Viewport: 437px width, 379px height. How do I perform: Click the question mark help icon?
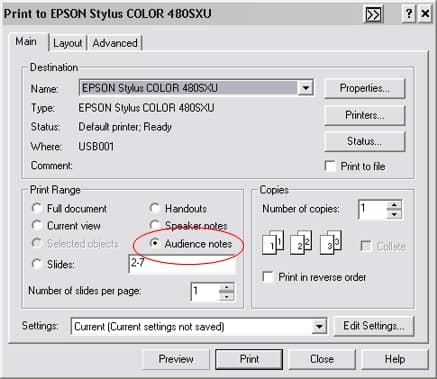409,14
